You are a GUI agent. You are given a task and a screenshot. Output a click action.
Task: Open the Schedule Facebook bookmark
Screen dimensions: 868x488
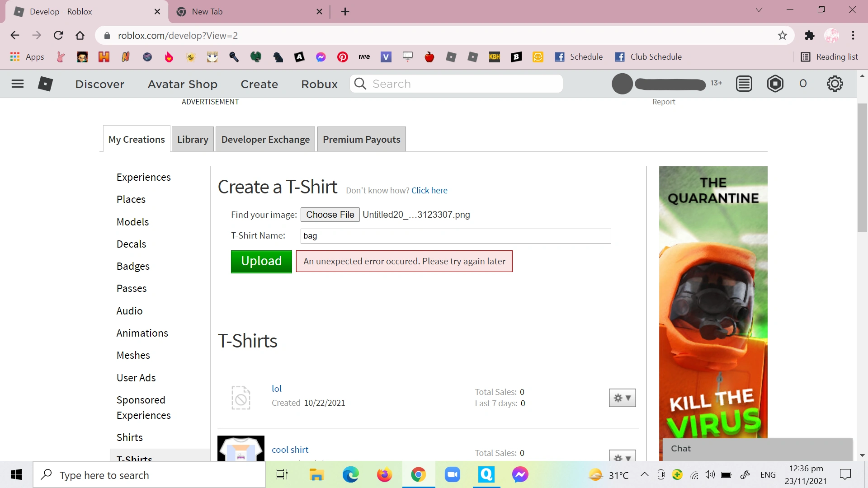tap(579, 57)
